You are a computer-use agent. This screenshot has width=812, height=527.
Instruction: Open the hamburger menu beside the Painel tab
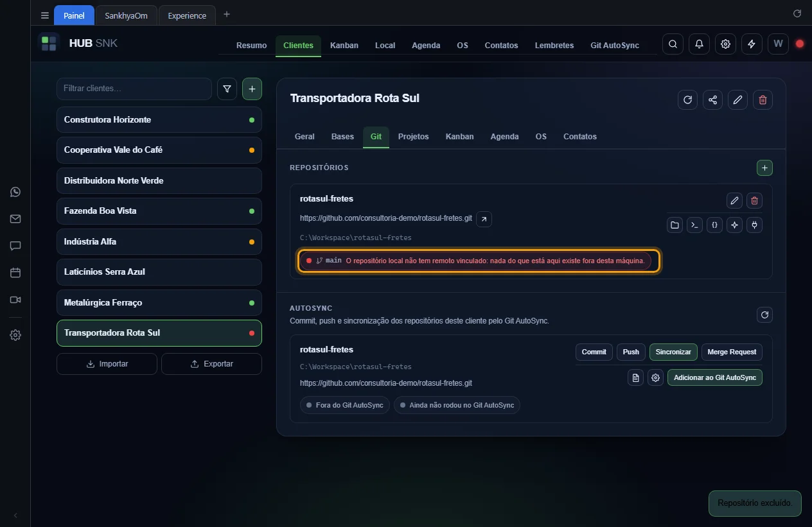click(x=44, y=15)
